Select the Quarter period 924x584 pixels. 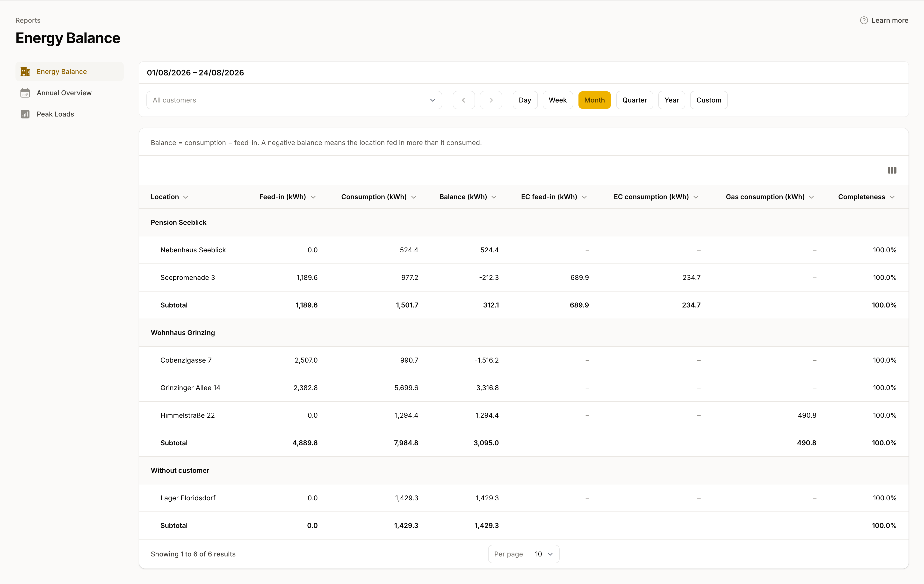point(634,100)
